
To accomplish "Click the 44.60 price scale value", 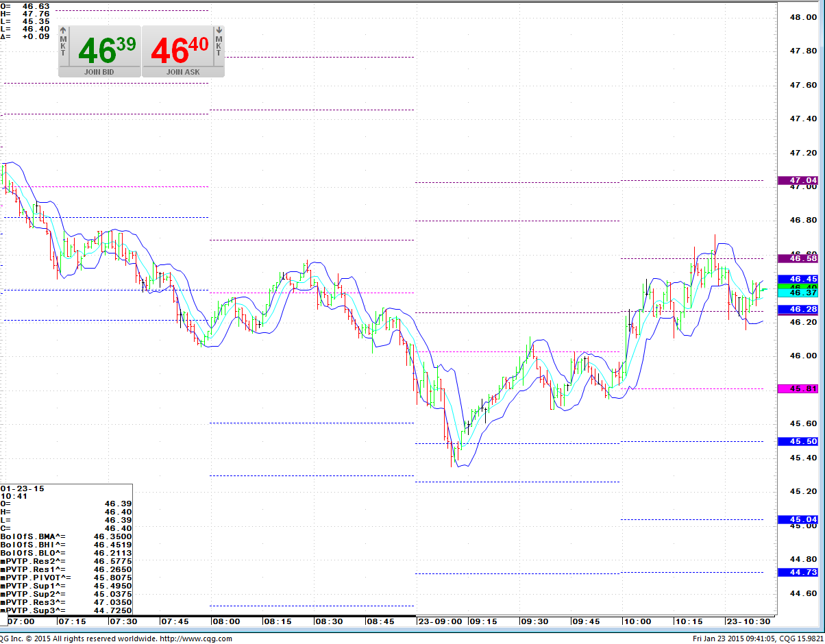I will 803,593.
